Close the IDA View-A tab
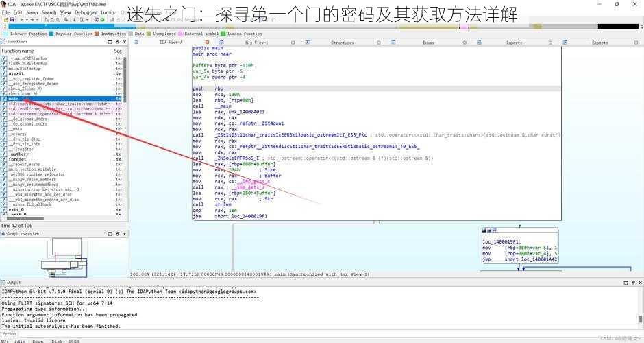The width and height of the screenshot is (644, 343). click(x=208, y=43)
